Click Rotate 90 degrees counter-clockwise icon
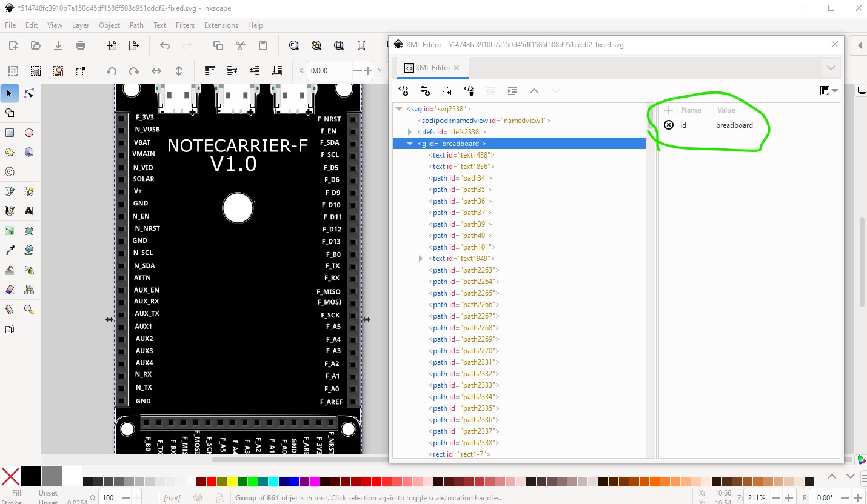867x504 pixels. click(112, 71)
